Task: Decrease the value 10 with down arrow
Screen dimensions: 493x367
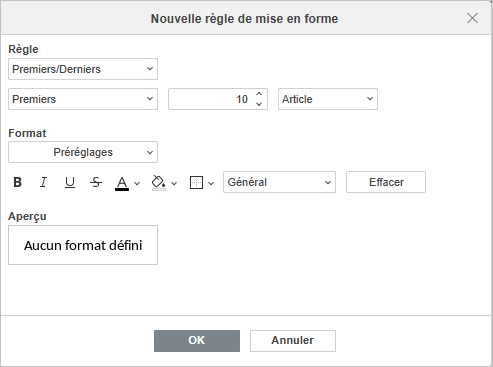Action: (259, 104)
